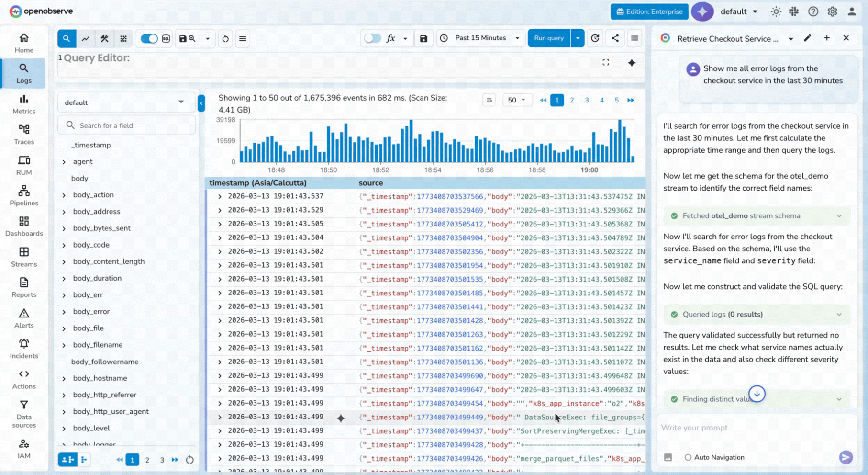Expand the body_action field in field list
This screenshot has width=868, height=475.
click(64, 195)
